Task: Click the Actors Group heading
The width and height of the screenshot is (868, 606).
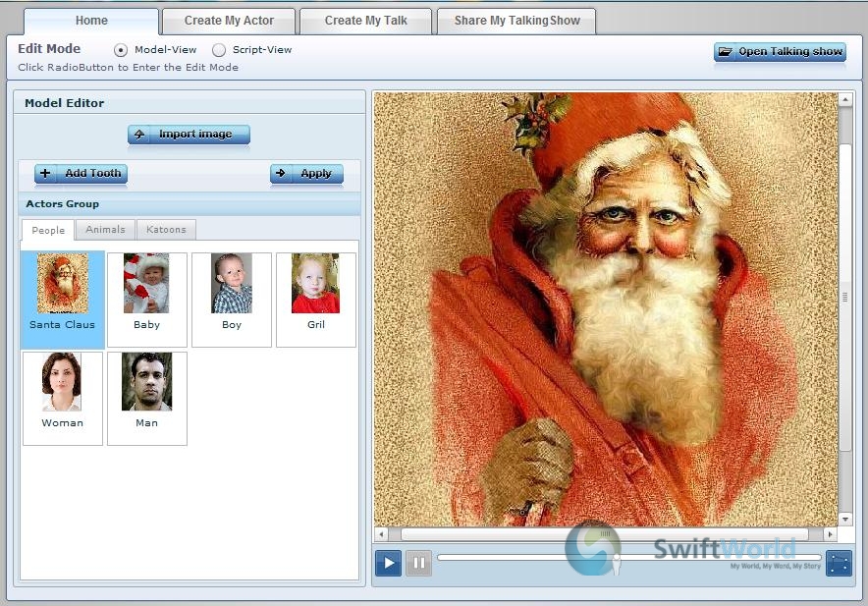Action: point(63,204)
